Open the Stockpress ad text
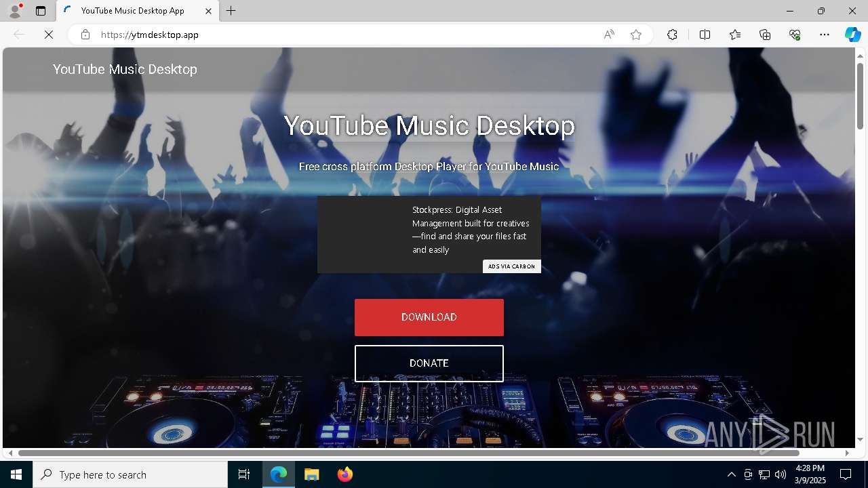 click(471, 230)
